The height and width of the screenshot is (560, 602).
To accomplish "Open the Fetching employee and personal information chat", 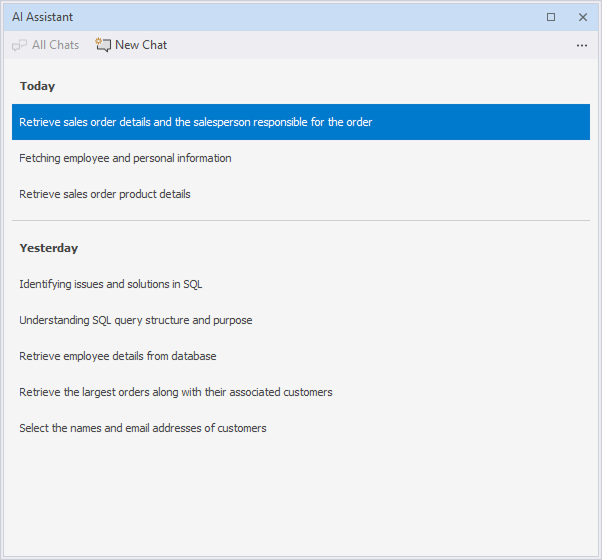I will pyautogui.click(x=125, y=158).
